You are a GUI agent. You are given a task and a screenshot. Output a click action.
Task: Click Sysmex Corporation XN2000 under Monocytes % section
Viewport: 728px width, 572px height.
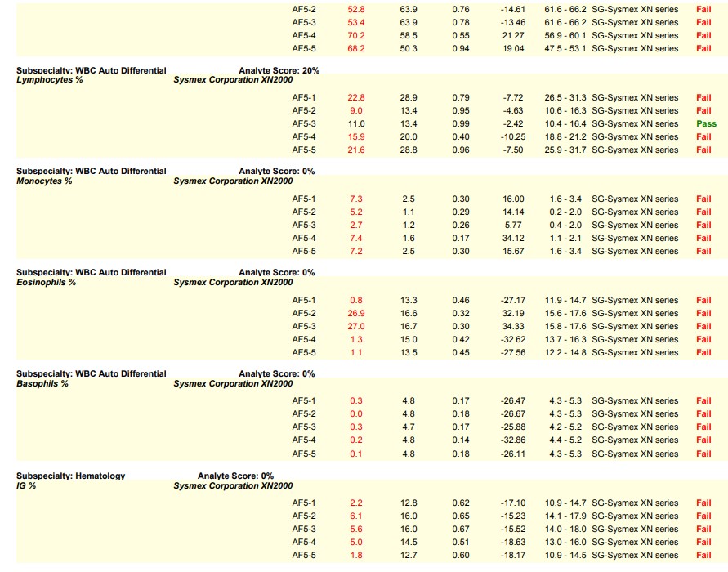(x=233, y=181)
